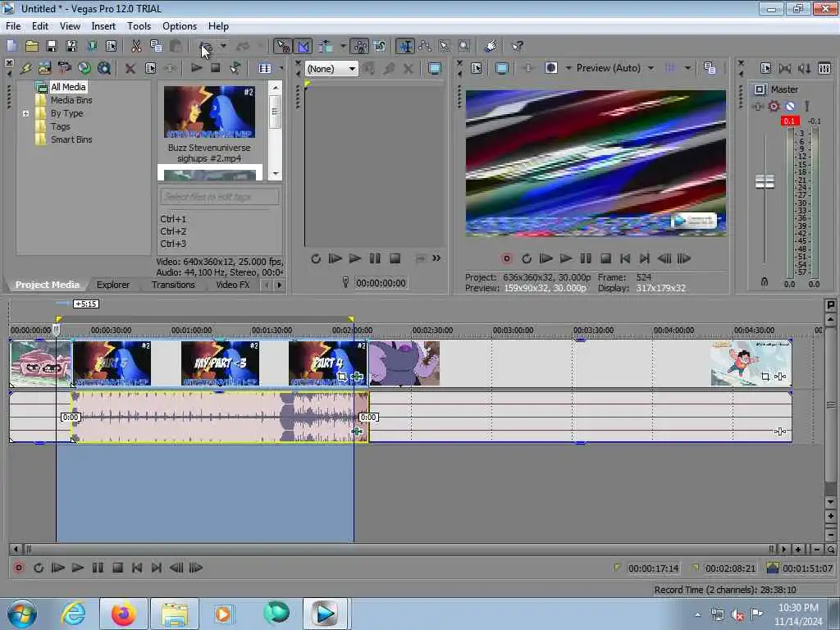The image size is (840, 630).
Task: Click the New project icon in the main toolbar
Action: [11, 47]
